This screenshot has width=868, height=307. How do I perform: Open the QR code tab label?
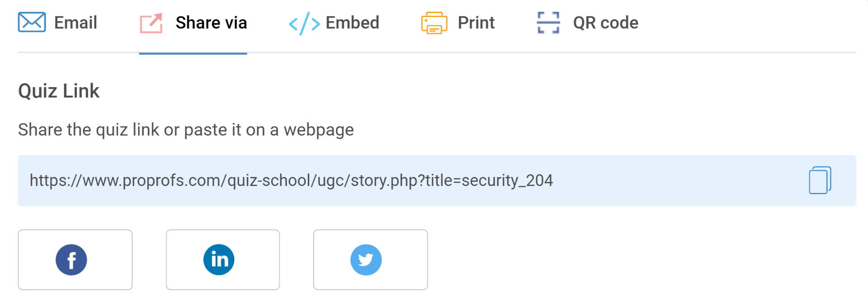605,23
